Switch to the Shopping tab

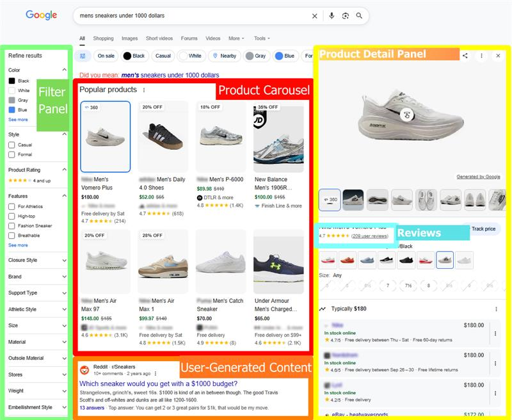pos(103,38)
